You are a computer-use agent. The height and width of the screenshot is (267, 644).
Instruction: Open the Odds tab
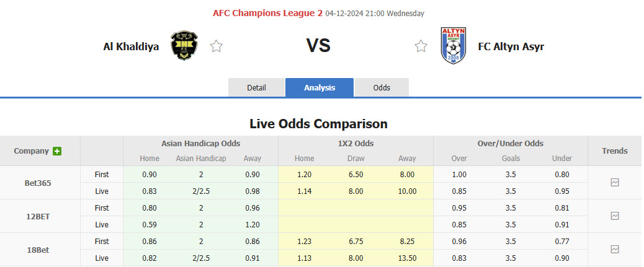click(382, 88)
